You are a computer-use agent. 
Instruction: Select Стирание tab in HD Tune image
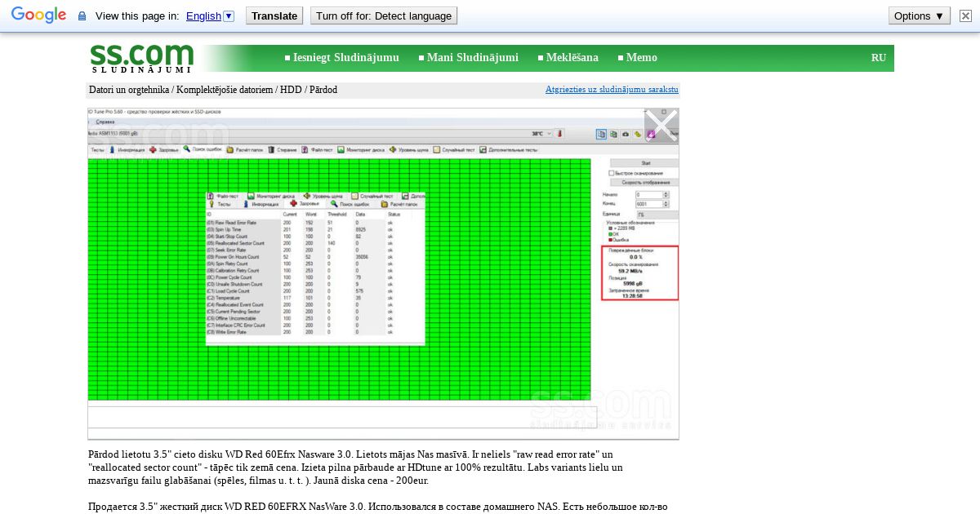tap(283, 150)
